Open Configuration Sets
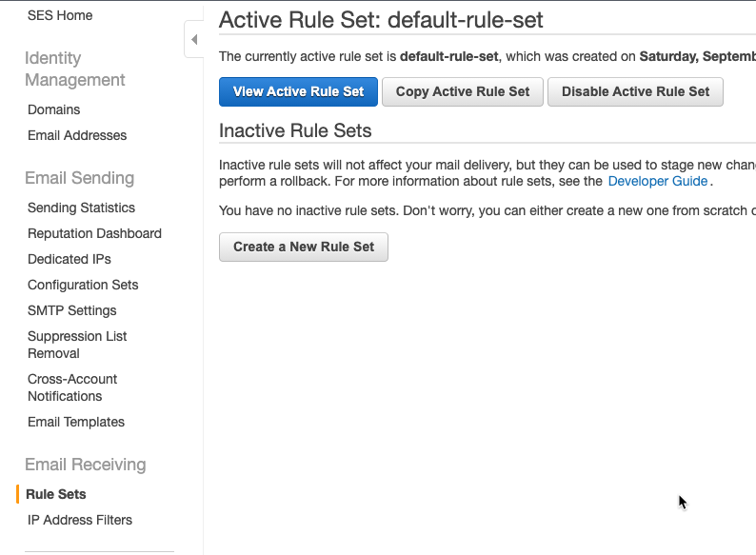The width and height of the screenshot is (756, 555). tap(83, 285)
